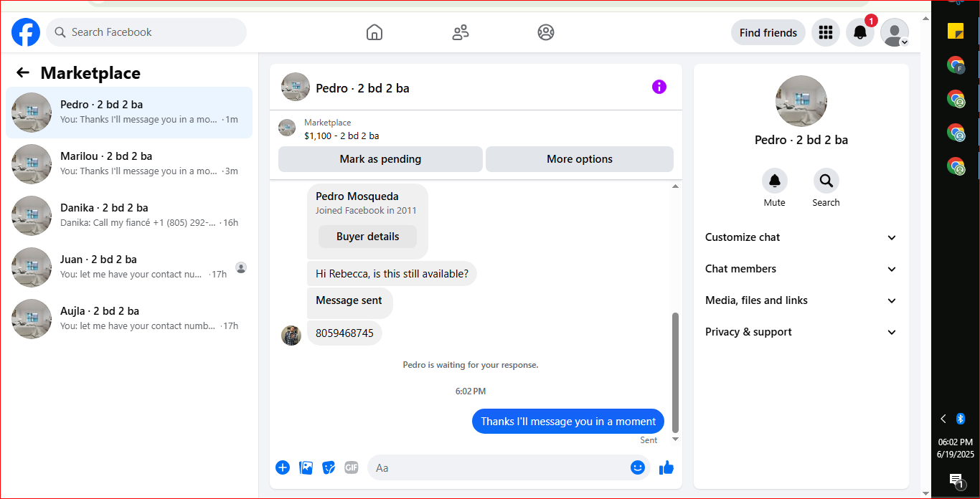
Task: Open Marilou · 2 bd 2 ba conversation
Action: (129, 164)
